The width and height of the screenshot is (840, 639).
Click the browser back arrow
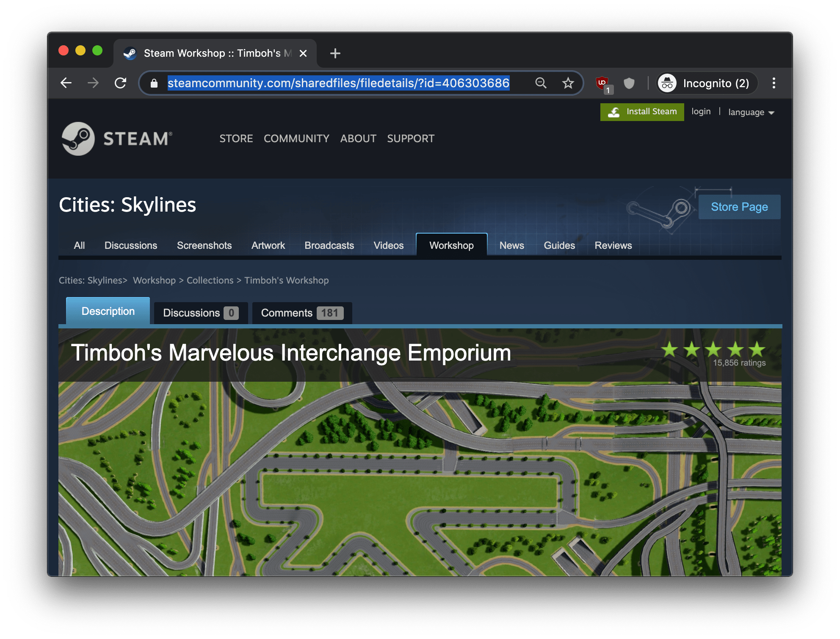coord(66,83)
